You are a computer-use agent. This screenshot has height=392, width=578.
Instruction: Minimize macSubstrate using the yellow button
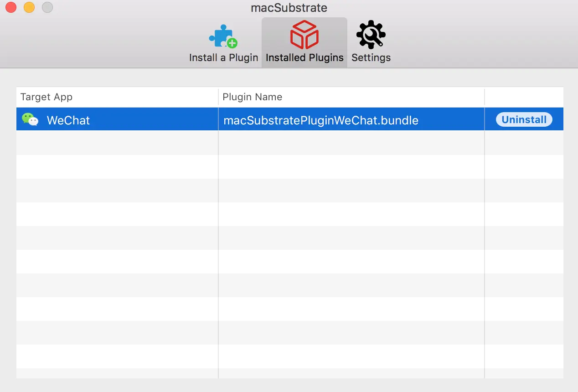pyautogui.click(x=28, y=7)
